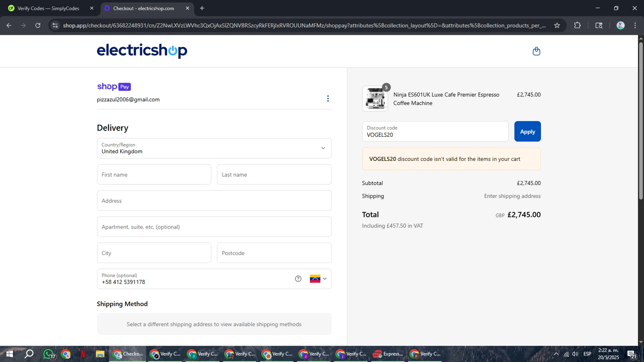Bookmark this page with the star icon
The width and height of the screenshot is (644, 362).
pos(557,25)
